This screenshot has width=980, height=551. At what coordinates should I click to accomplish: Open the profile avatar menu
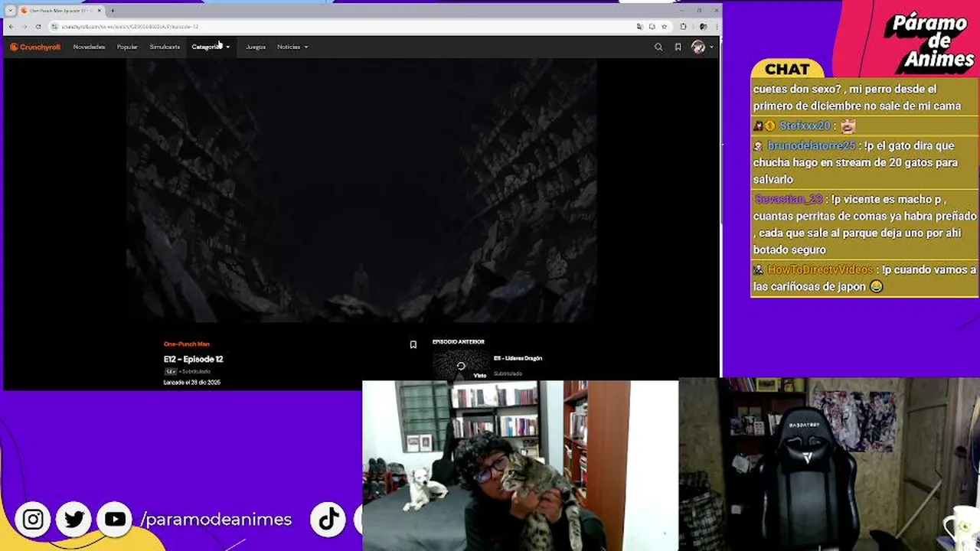(701, 47)
